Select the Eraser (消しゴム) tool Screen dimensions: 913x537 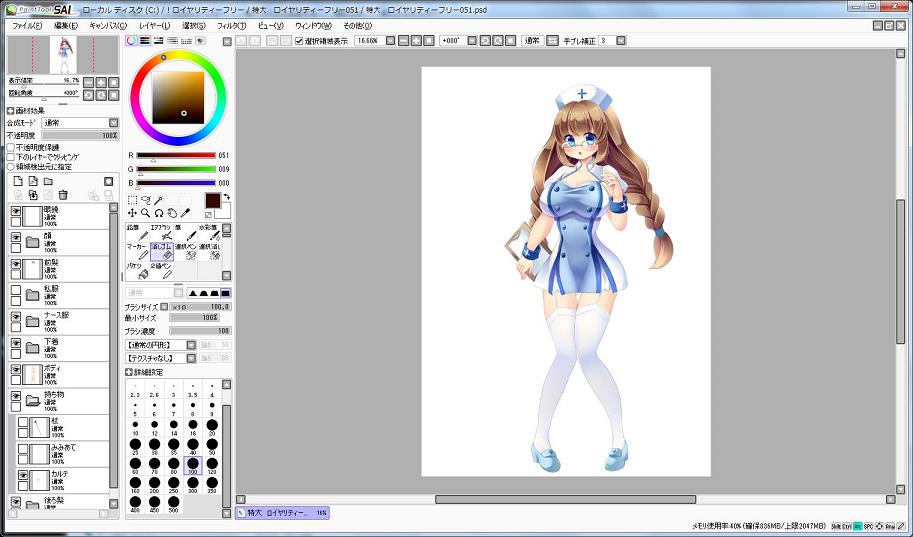point(161,251)
